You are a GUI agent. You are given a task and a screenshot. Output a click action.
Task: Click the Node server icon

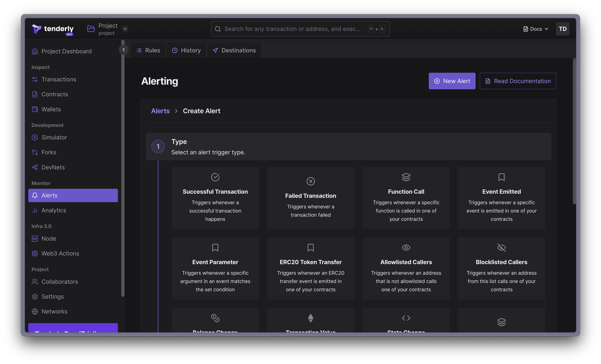(x=35, y=239)
